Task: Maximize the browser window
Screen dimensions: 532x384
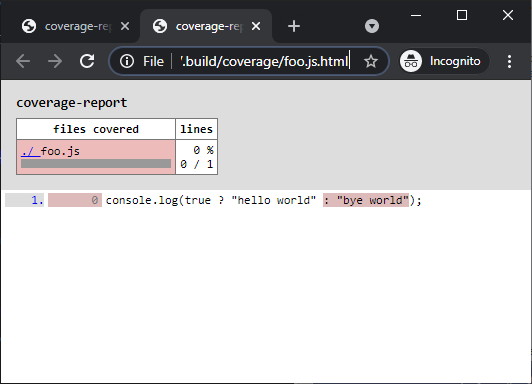Action: pyautogui.click(x=462, y=15)
